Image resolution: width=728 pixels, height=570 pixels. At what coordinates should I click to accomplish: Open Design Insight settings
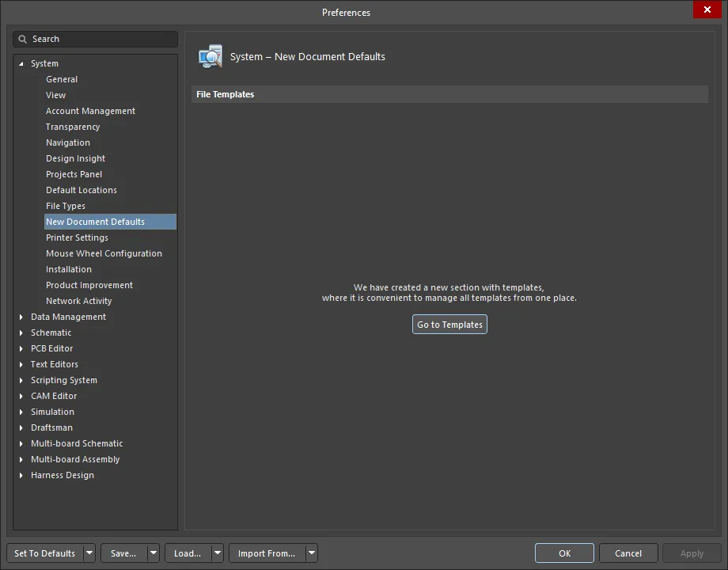coord(76,158)
